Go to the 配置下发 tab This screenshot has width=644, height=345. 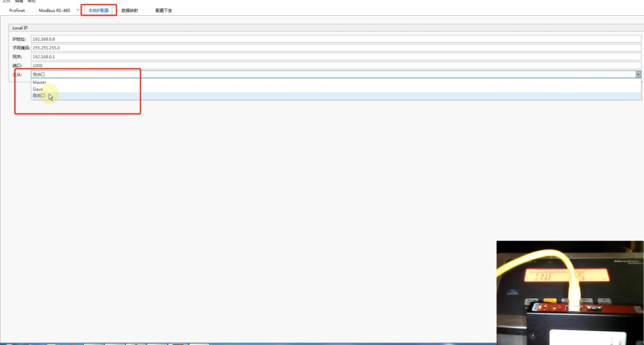pyautogui.click(x=164, y=10)
